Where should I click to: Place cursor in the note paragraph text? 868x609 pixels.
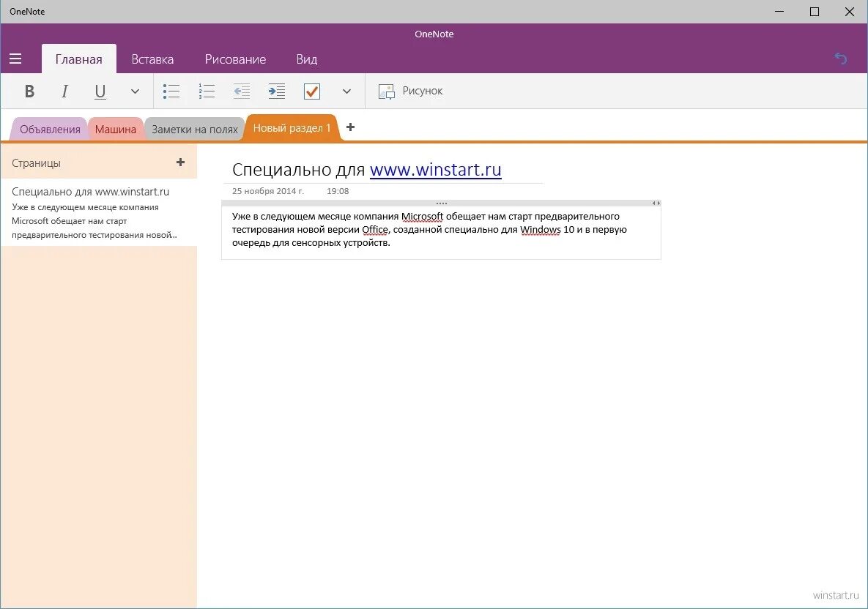429,230
